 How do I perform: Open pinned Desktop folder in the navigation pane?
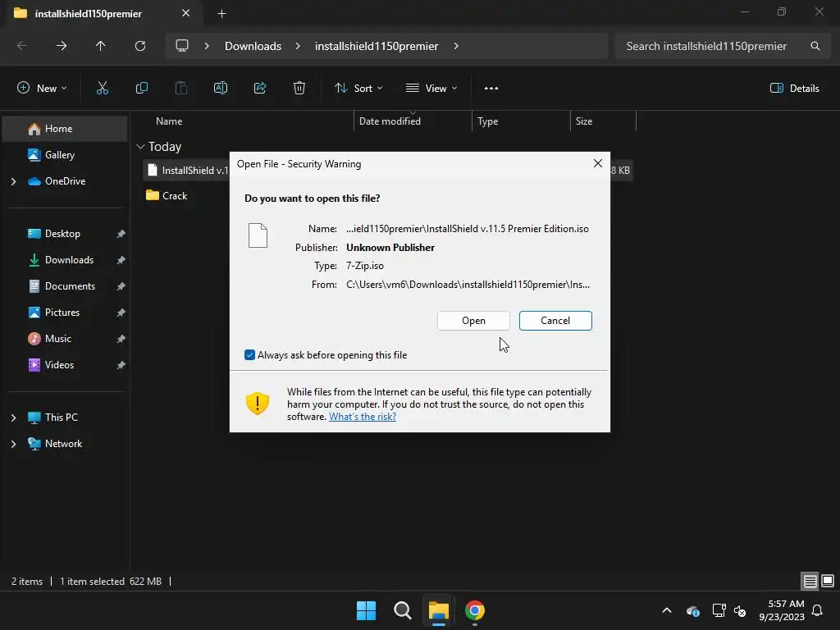65,234
